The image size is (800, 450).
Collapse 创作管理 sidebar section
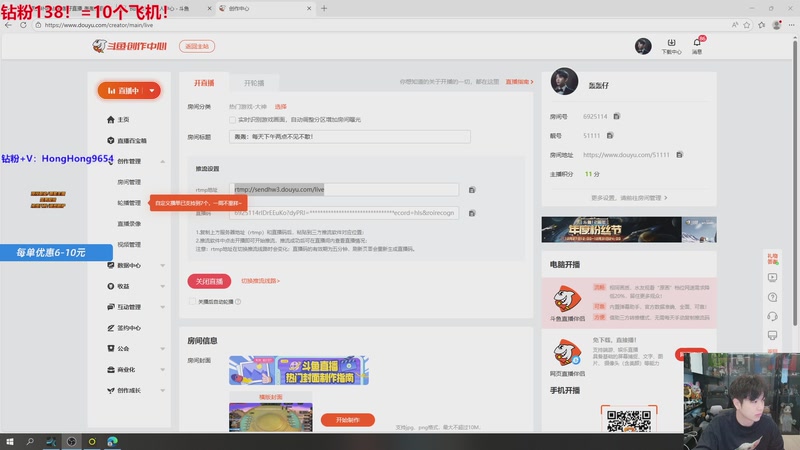pyautogui.click(x=129, y=161)
